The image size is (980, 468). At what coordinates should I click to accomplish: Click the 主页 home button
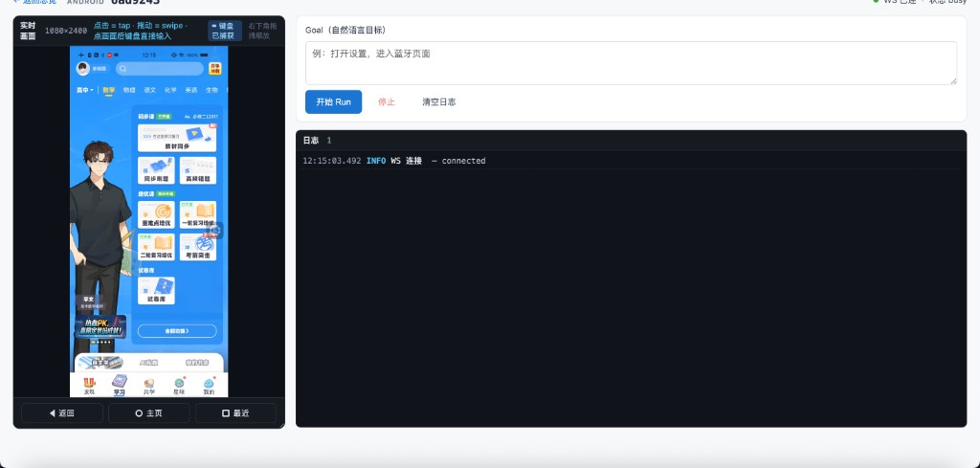click(x=148, y=413)
